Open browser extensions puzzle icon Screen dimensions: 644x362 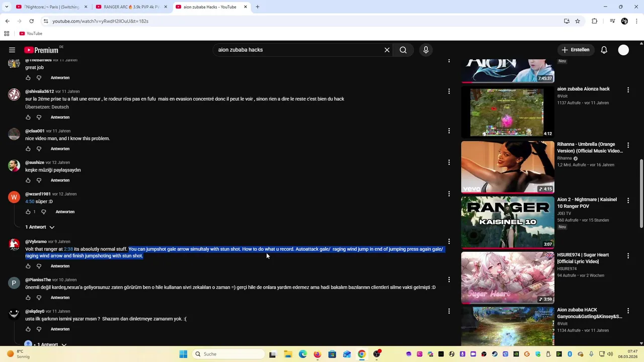(595, 21)
